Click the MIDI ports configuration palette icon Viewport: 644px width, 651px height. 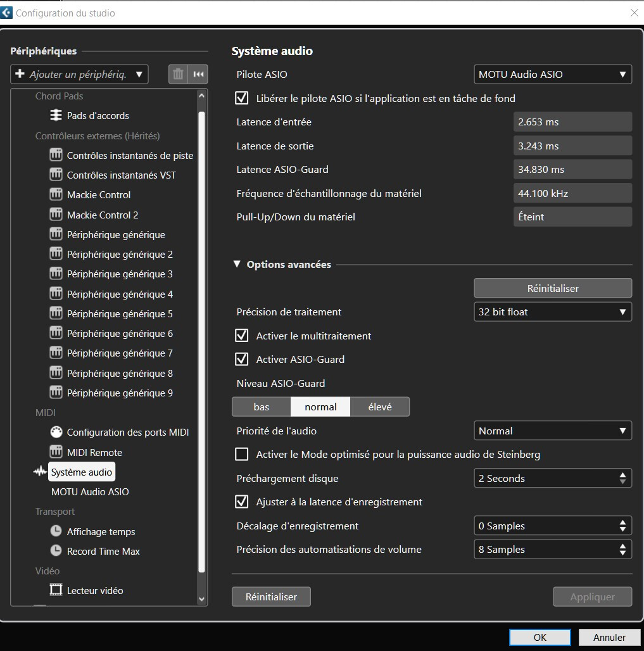56,432
